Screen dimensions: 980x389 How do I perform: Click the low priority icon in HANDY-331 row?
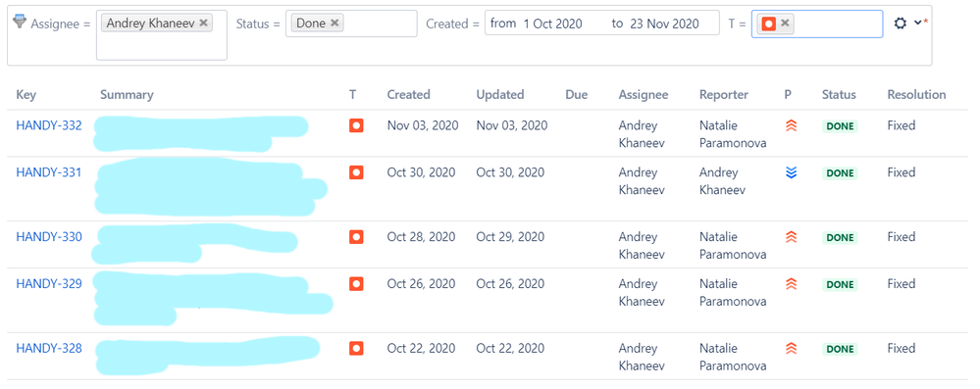click(792, 173)
